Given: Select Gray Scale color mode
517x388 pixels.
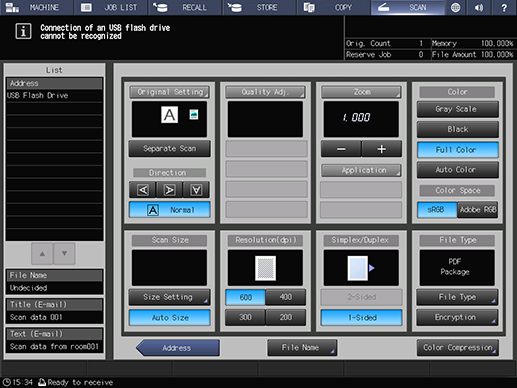Looking at the screenshot, I should click(458, 109).
